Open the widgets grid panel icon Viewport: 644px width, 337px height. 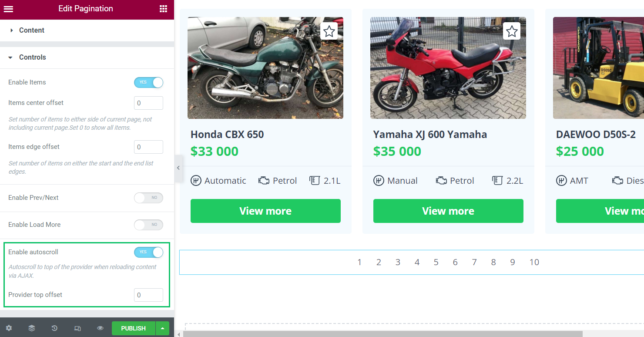click(163, 9)
